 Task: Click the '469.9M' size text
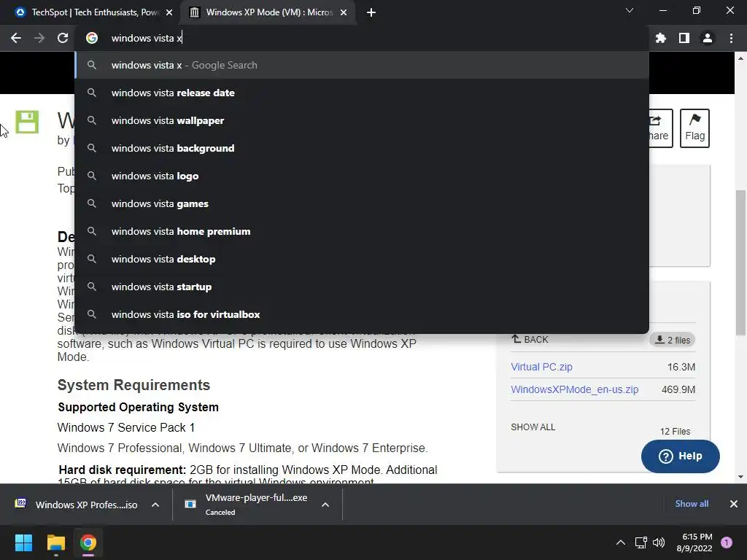click(x=678, y=389)
